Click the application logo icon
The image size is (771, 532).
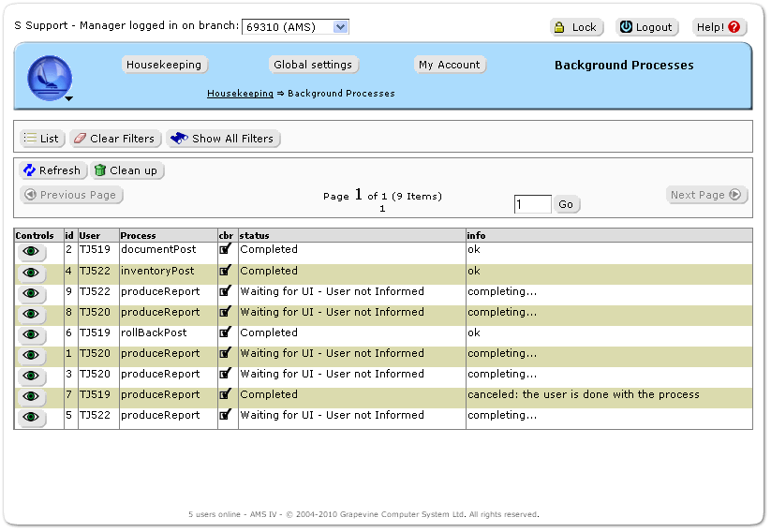[50, 77]
